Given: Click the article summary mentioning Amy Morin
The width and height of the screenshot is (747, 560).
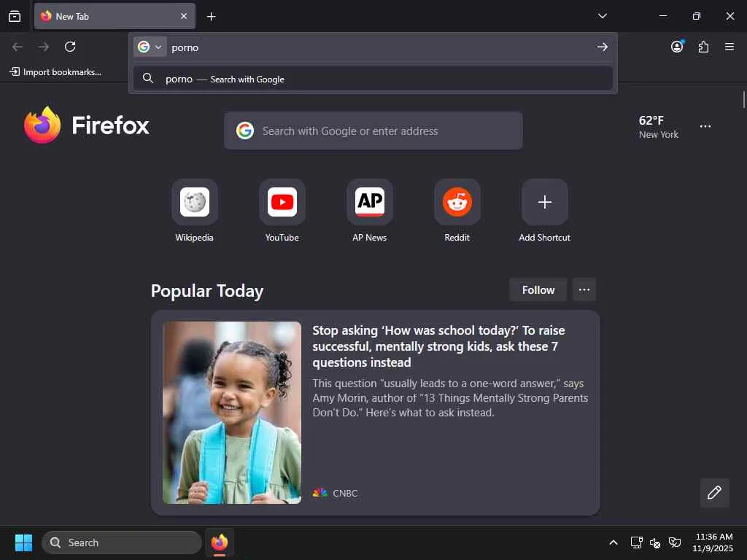Looking at the screenshot, I should pos(450,397).
